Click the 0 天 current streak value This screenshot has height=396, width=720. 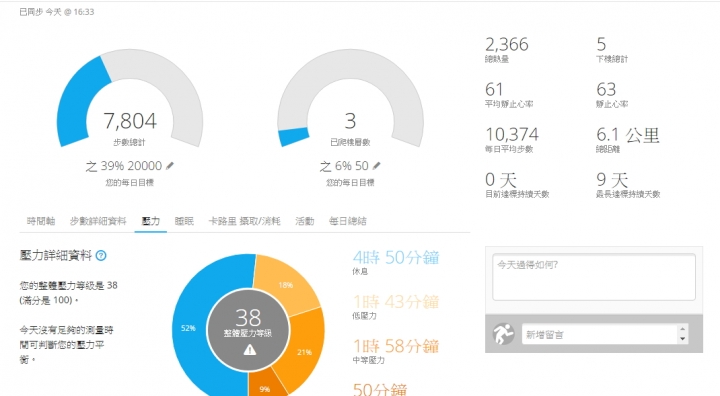coord(501,180)
